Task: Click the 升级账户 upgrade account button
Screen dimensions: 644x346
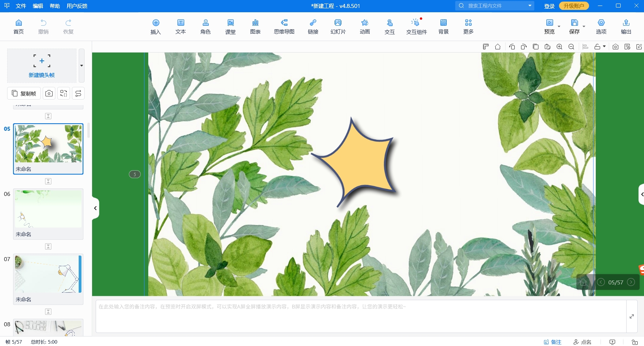Action: point(574,6)
